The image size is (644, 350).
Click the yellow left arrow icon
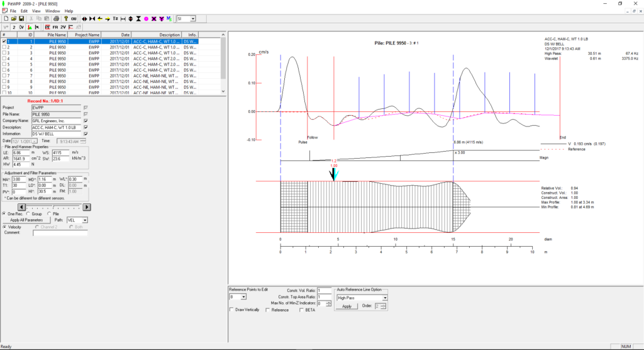100,19
